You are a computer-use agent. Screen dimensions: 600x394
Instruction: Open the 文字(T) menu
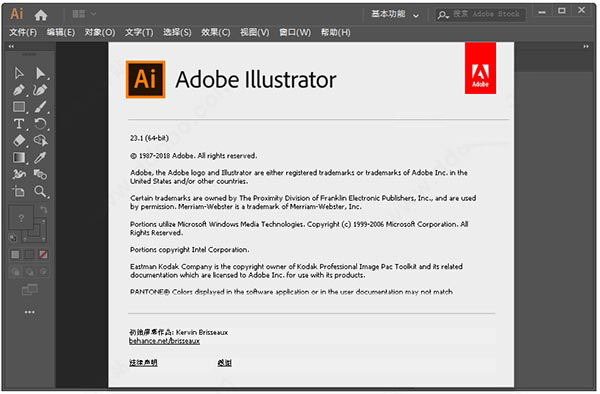139,33
